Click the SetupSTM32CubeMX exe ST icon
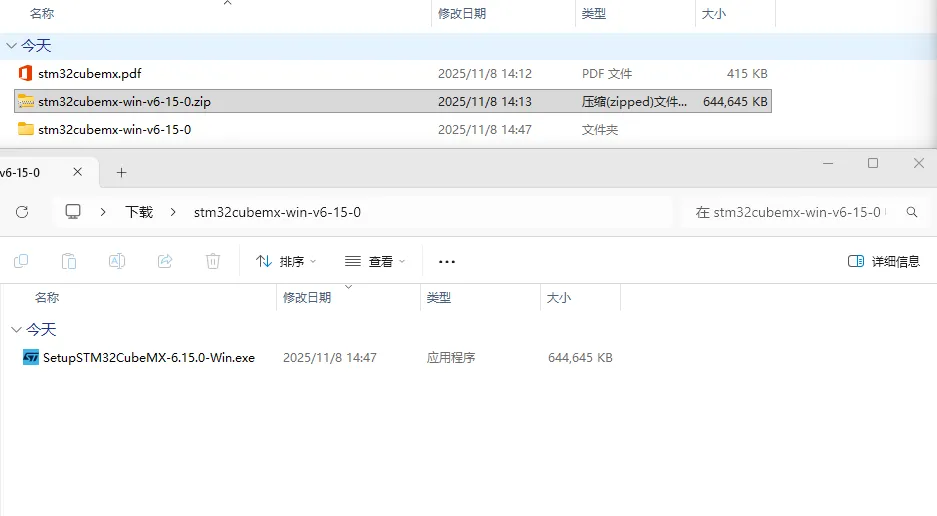Screen dimensions: 937x516 click(x=30, y=358)
